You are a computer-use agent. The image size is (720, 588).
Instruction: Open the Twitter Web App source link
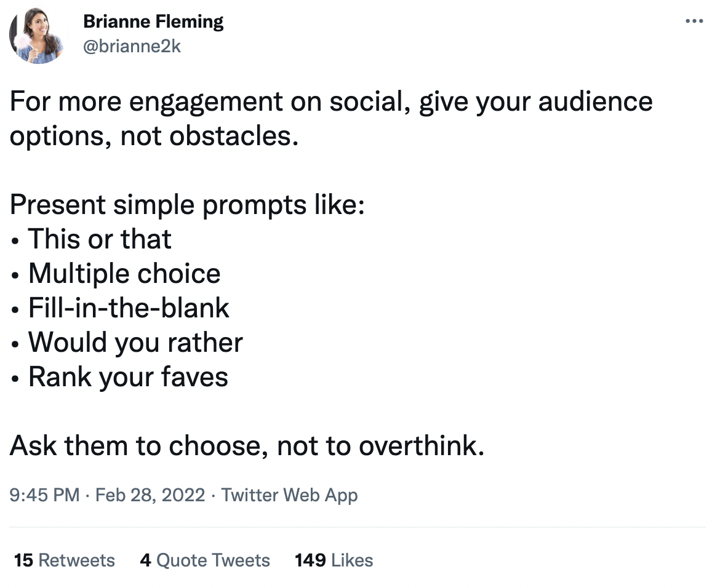click(x=289, y=495)
